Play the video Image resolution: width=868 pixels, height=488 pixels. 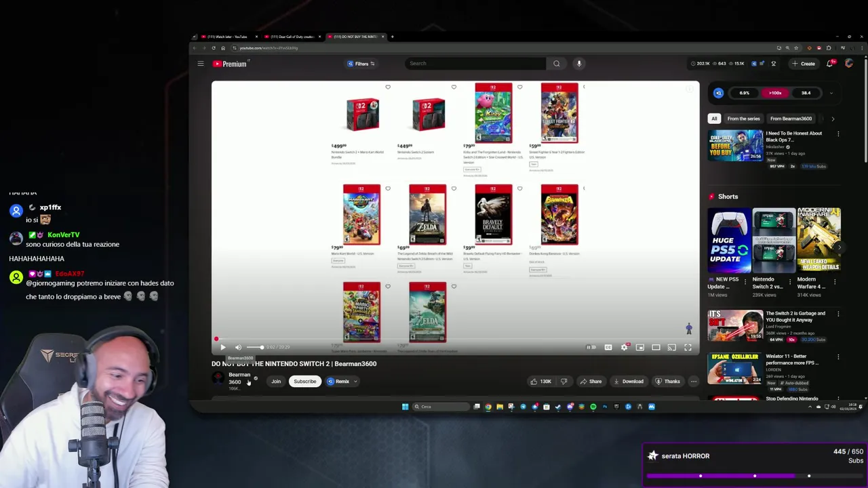[x=222, y=347]
